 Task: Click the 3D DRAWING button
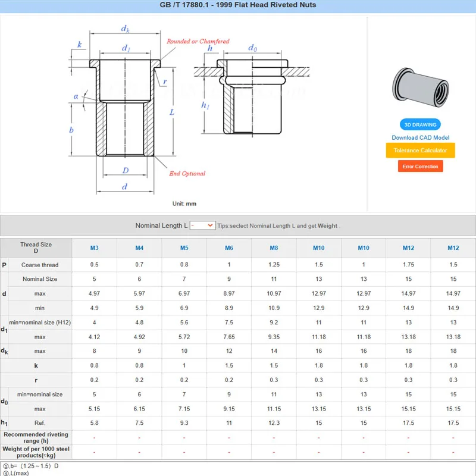420,125
